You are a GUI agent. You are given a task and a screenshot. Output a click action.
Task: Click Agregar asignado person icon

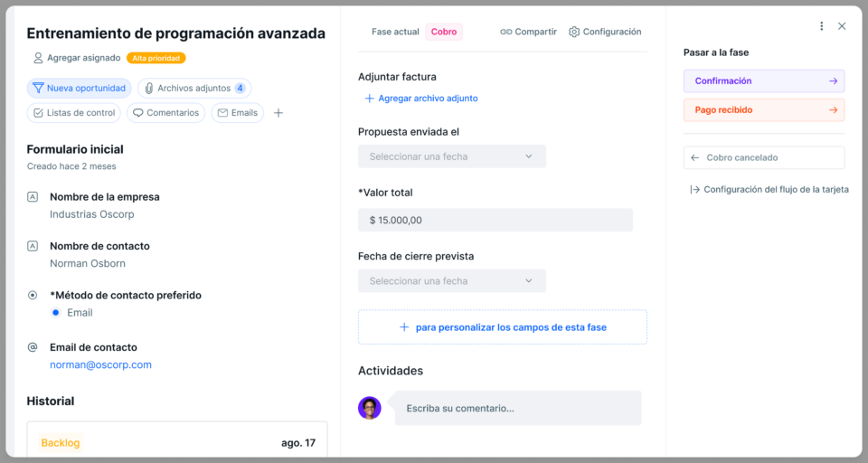click(38, 58)
